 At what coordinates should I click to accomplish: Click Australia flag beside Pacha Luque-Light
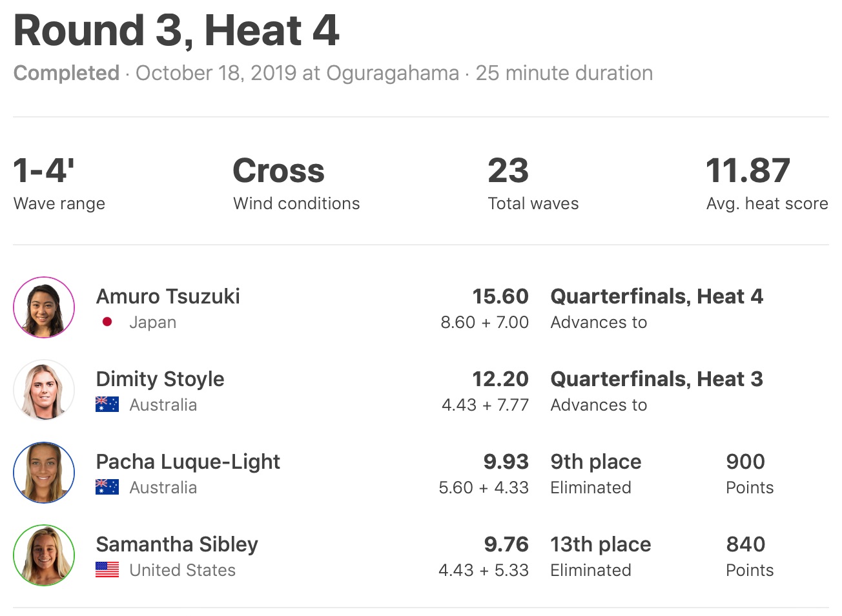[107, 487]
